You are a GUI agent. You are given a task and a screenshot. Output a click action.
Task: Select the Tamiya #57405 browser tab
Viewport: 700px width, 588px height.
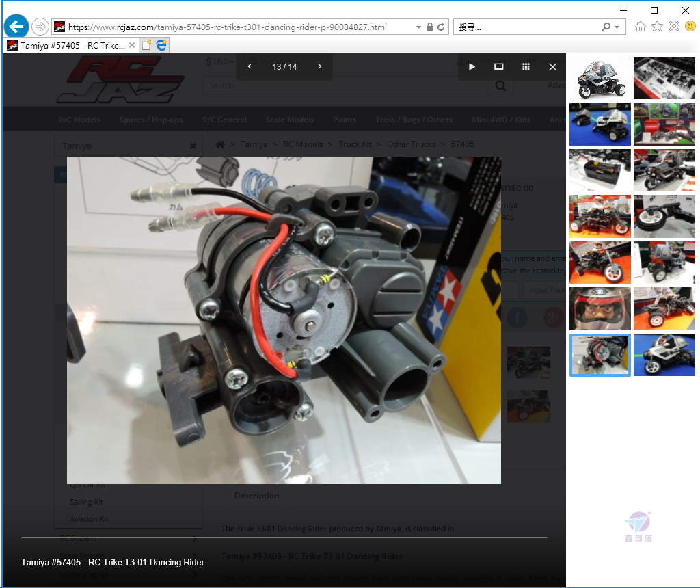[71, 46]
